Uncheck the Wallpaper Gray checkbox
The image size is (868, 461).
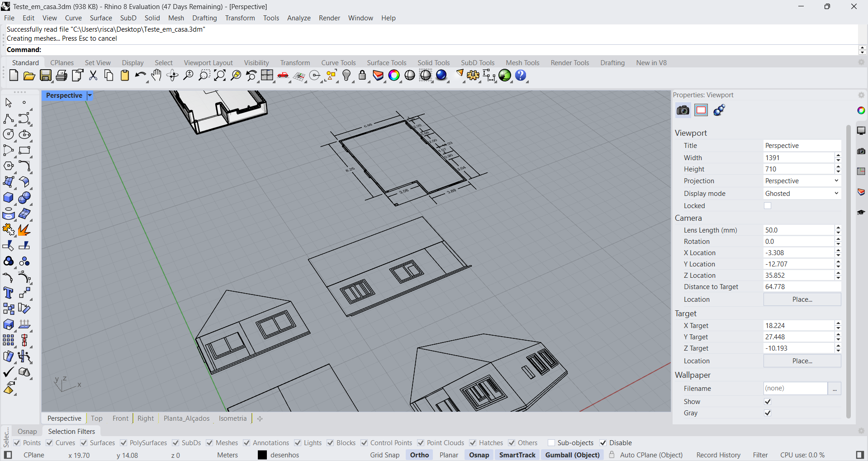point(768,413)
